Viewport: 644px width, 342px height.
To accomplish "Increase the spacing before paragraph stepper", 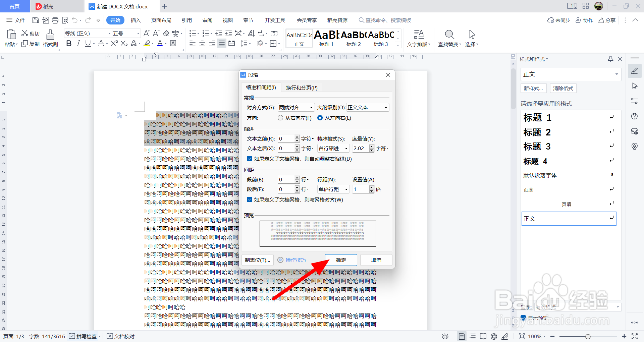I will pyautogui.click(x=297, y=177).
